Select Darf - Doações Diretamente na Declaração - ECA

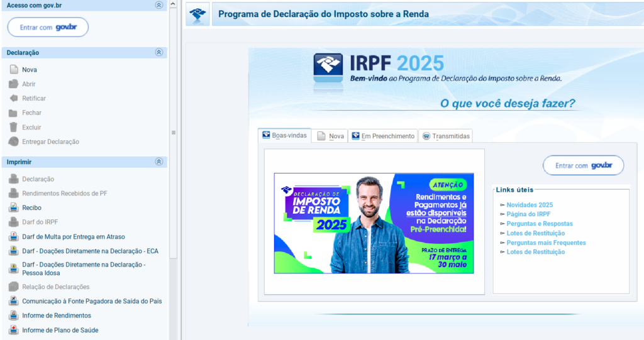90,251
